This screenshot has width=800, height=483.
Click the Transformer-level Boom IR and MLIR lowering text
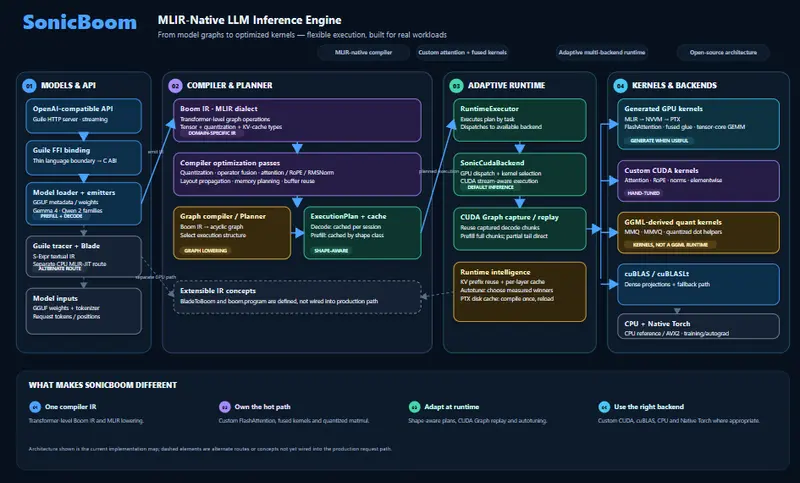coord(86,421)
